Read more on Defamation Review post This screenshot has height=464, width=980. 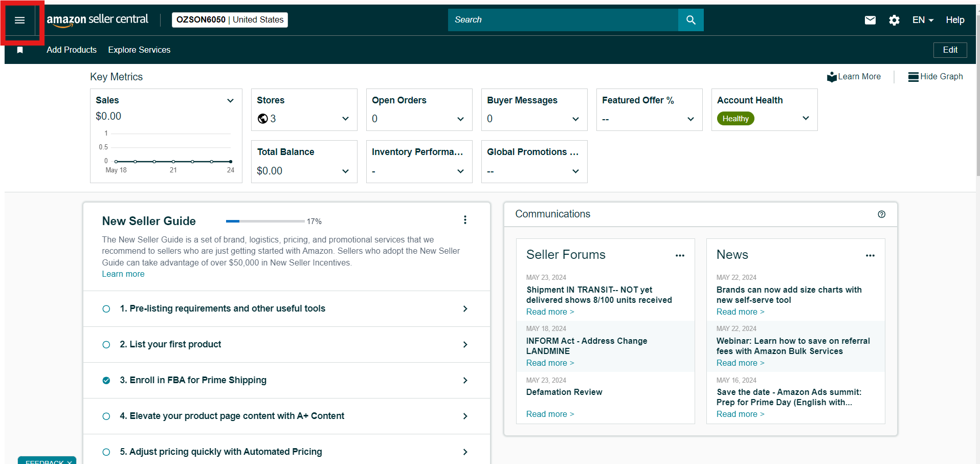click(x=550, y=414)
